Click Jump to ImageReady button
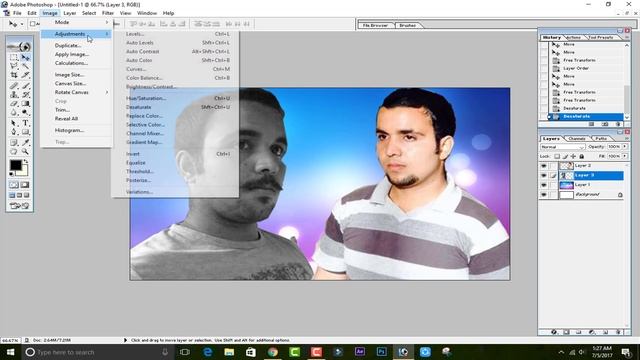Image resolution: width=640 pixels, height=360 pixels. coord(19,206)
